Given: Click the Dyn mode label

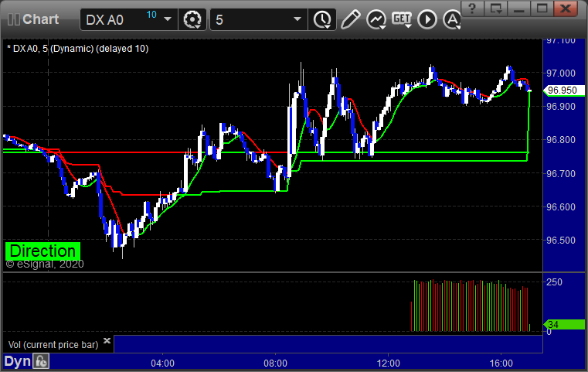Looking at the screenshot, I should (17, 361).
